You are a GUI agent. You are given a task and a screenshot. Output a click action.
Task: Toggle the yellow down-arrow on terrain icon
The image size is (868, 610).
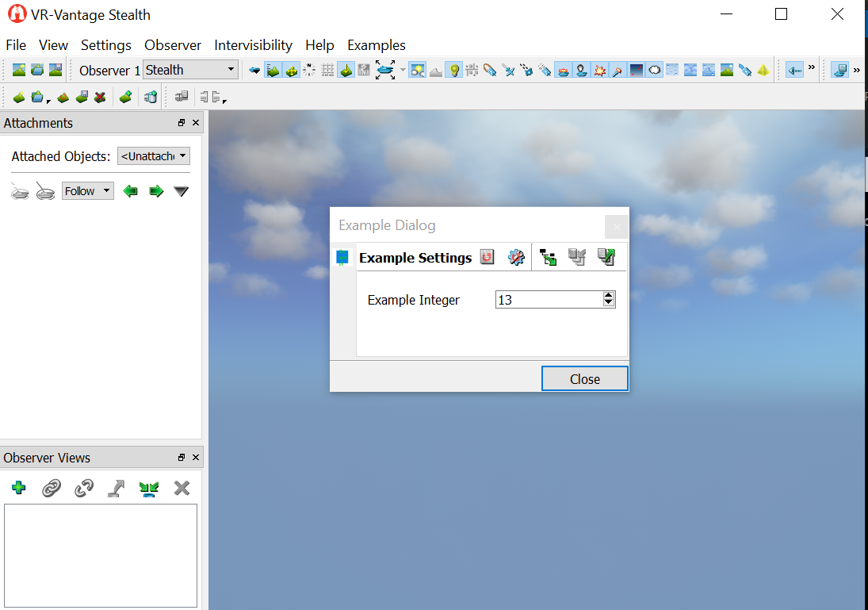click(x=346, y=71)
